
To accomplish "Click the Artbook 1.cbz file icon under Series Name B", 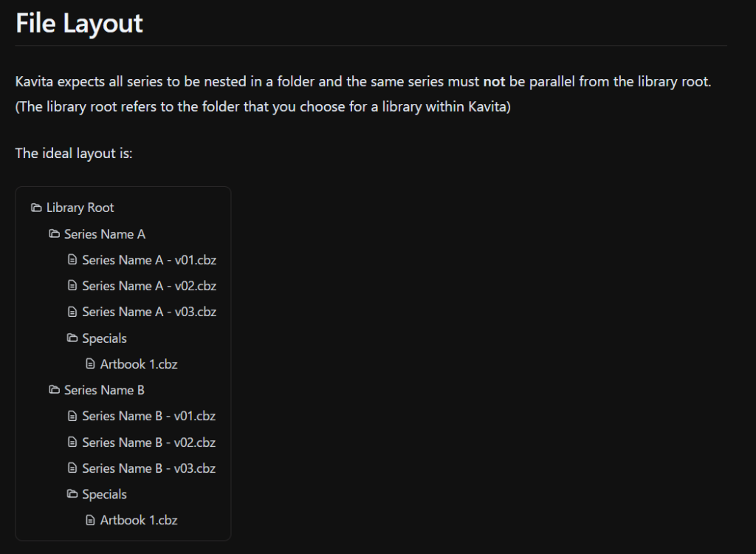I will tap(90, 520).
